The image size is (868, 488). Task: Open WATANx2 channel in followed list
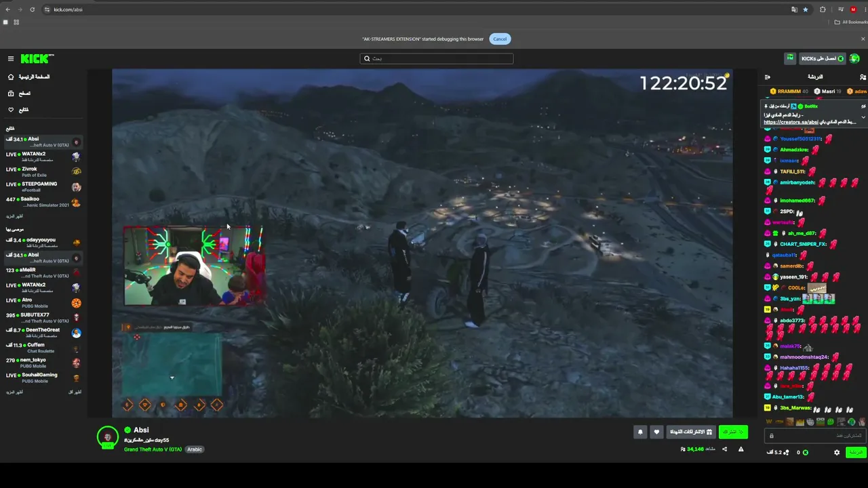[43, 157]
